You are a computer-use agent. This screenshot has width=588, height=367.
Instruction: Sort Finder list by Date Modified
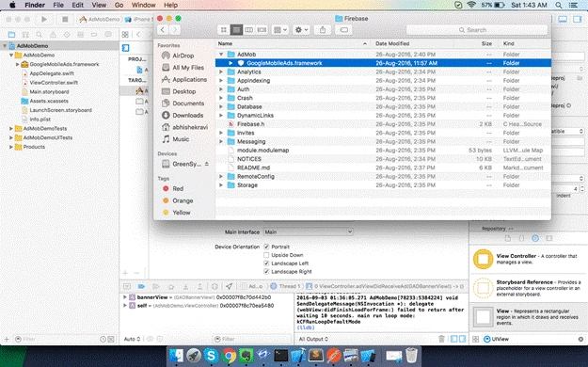pyautogui.click(x=412, y=43)
